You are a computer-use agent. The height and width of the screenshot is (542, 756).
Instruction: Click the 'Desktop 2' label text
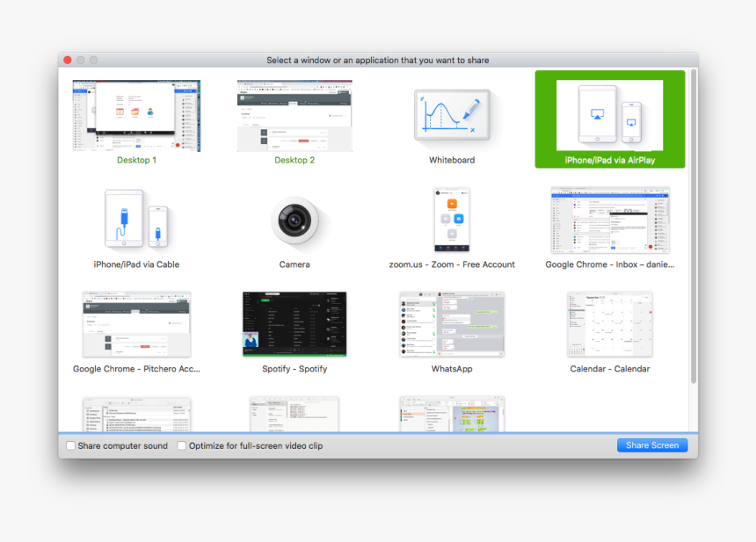point(294,160)
